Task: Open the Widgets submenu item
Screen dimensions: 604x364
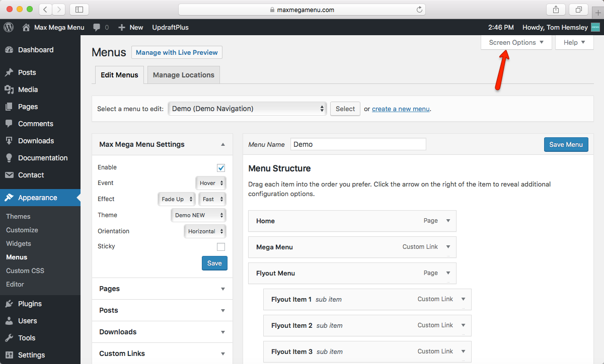Action: coord(19,243)
